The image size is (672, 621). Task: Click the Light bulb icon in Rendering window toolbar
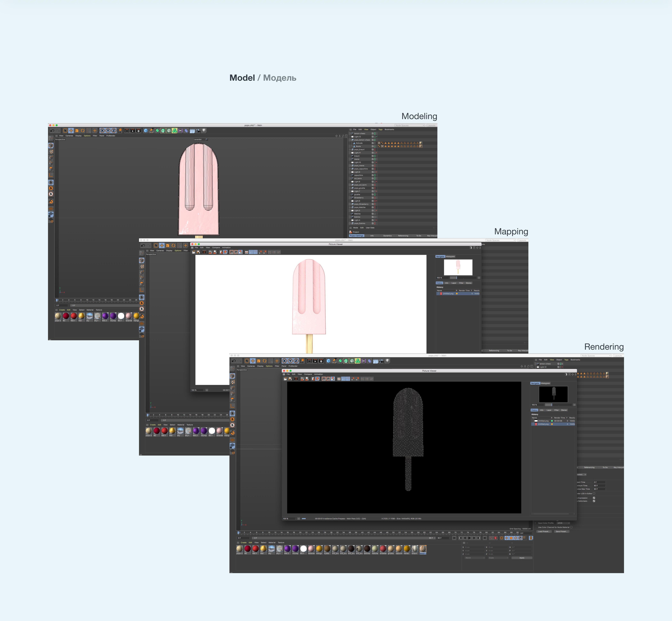(387, 361)
